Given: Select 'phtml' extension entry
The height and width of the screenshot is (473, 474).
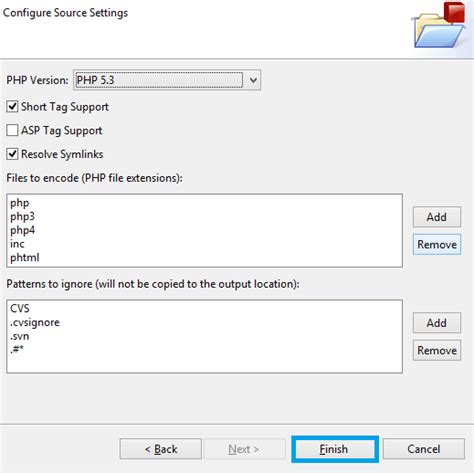Looking at the screenshot, I should pos(25,257).
